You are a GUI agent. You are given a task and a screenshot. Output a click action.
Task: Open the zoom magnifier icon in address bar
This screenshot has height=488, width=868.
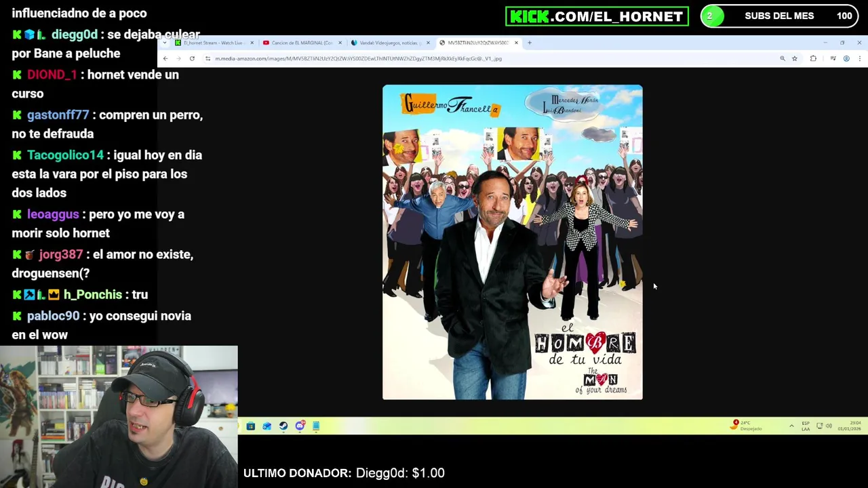[783, 58]
